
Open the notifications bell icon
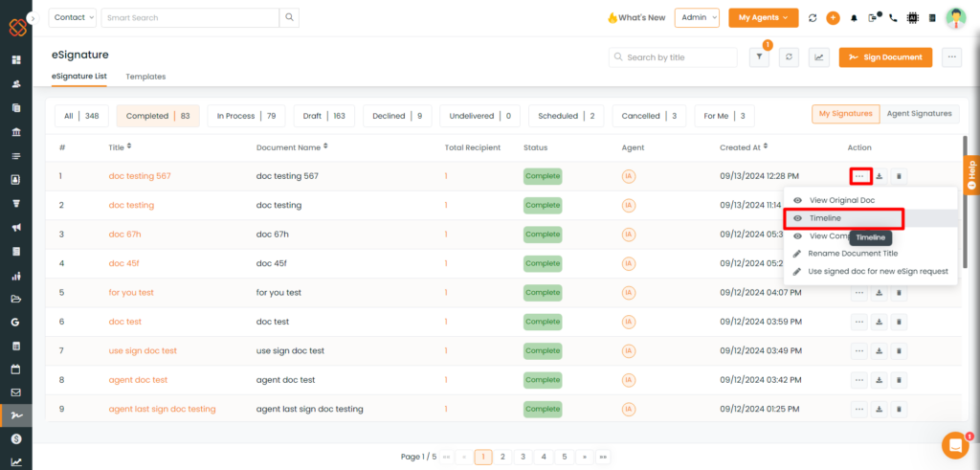(x=854, y=18)
